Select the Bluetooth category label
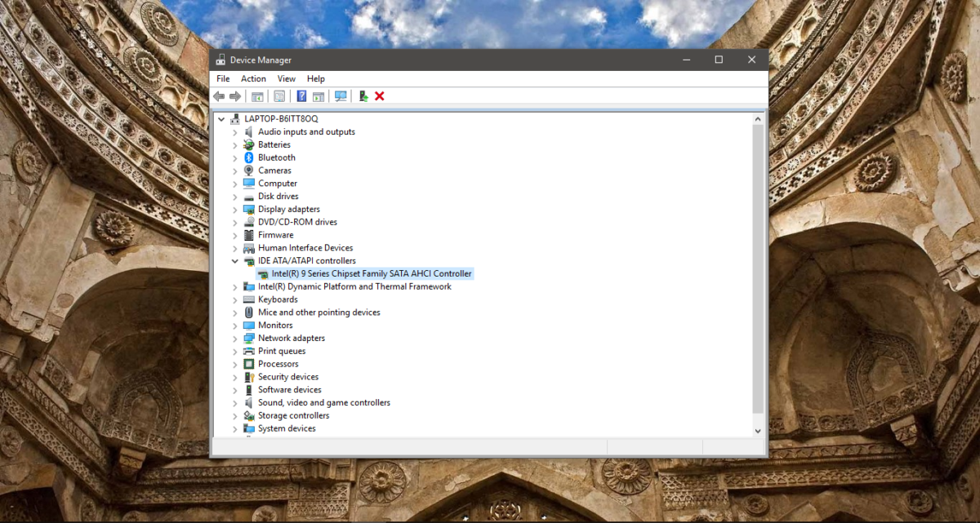Image resolution: width=980 pixels, height=523 pixels. 275,157
